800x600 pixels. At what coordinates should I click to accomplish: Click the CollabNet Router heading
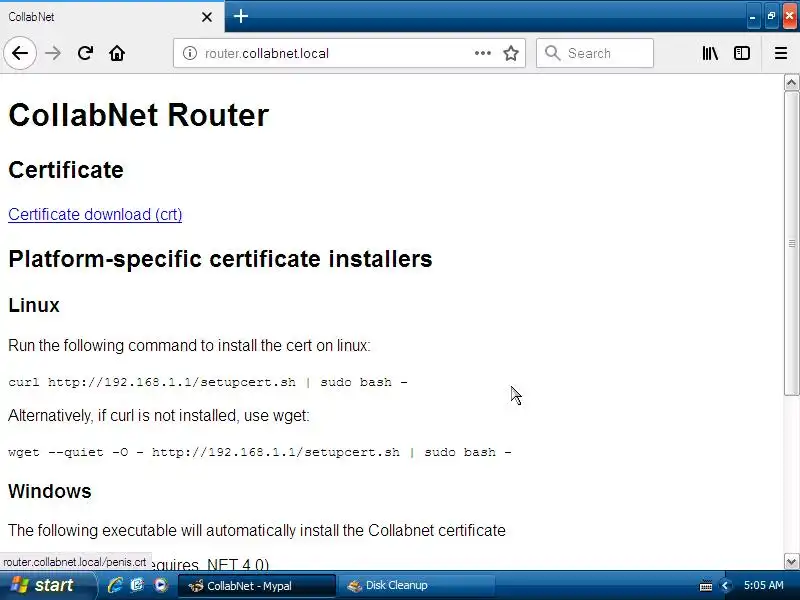coord(139,115)
